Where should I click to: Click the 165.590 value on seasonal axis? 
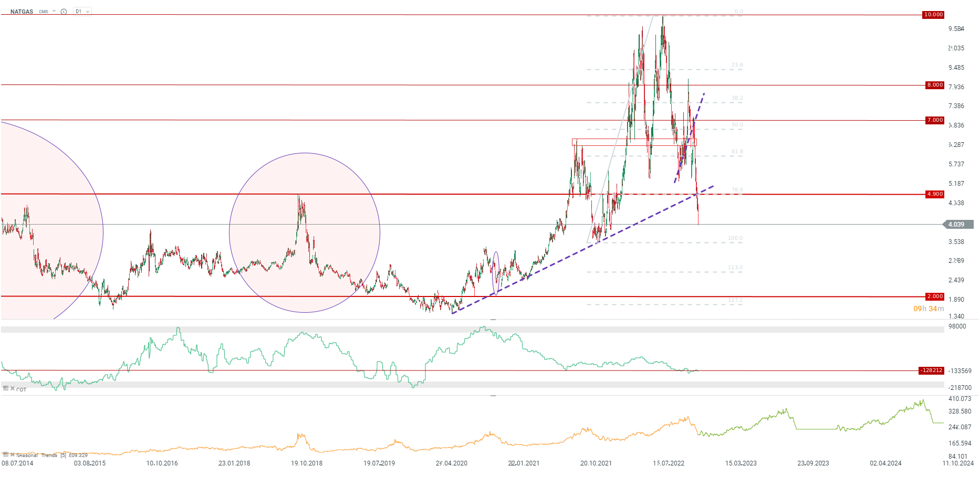point(960,443)
